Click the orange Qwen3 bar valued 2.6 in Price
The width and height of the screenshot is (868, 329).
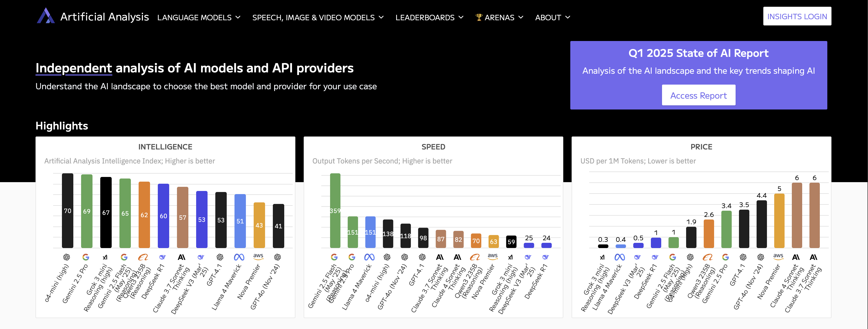[709, 234]
